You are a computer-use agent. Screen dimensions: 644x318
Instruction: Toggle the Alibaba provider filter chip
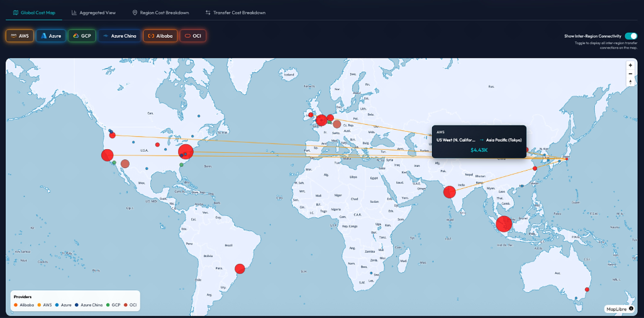pos(160,36)
